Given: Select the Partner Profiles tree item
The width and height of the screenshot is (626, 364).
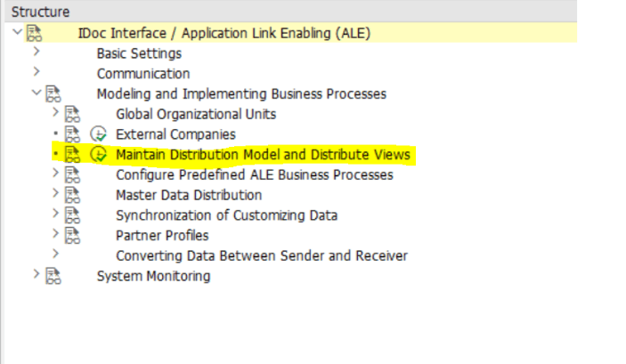Looking at the screenshot, I should [162, 236].
